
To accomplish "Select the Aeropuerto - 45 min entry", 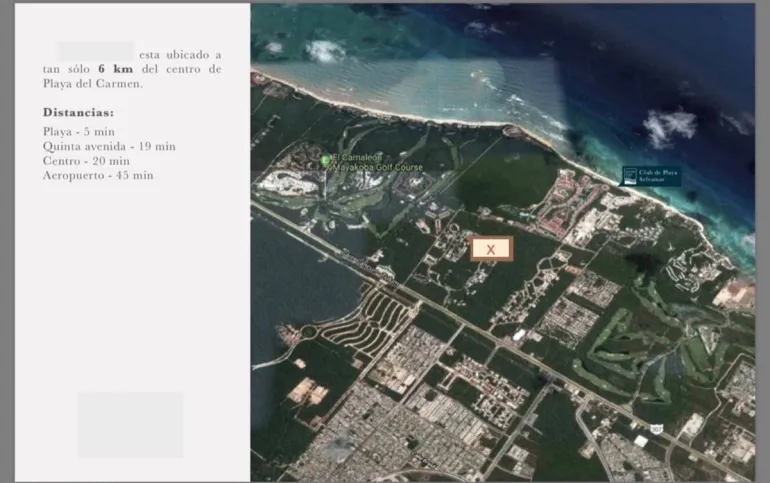I will click(98, 175).
